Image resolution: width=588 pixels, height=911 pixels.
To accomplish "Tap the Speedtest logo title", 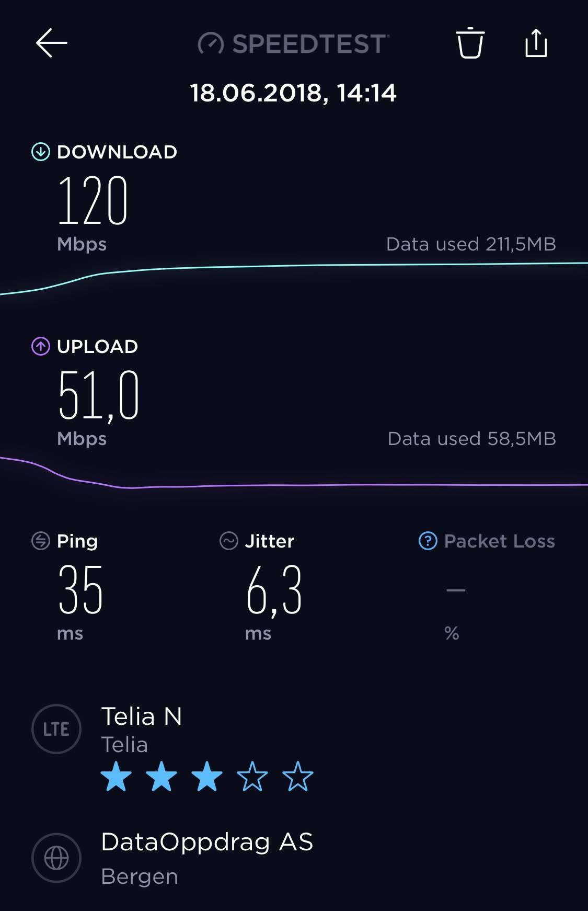I will [294, 43].
